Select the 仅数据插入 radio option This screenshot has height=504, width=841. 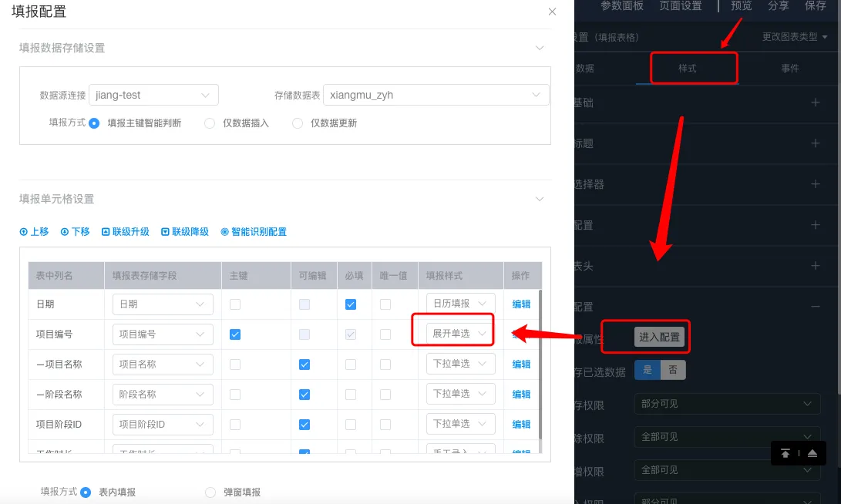point(210,123)
